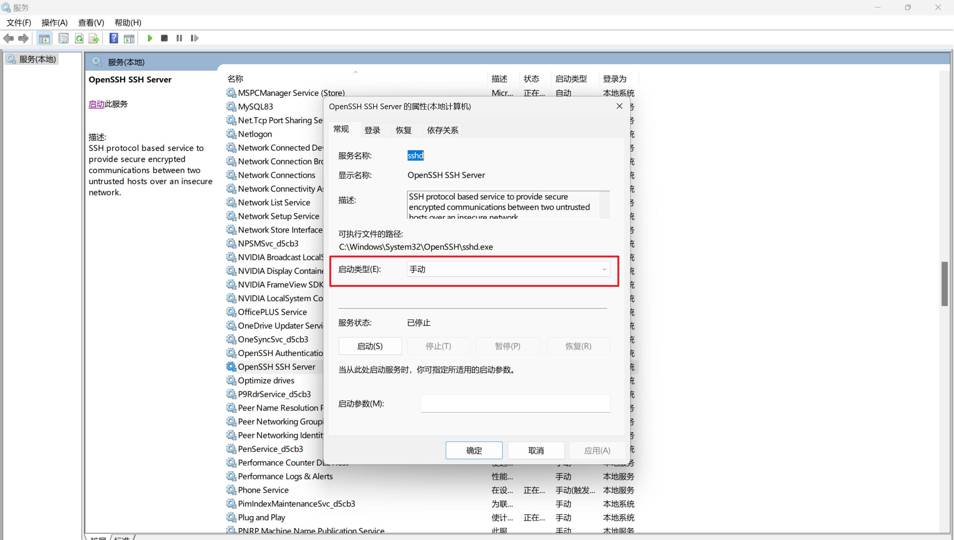Click the Restart Service toolbar icon
954x540 pixels.
(x=194, y=38)
